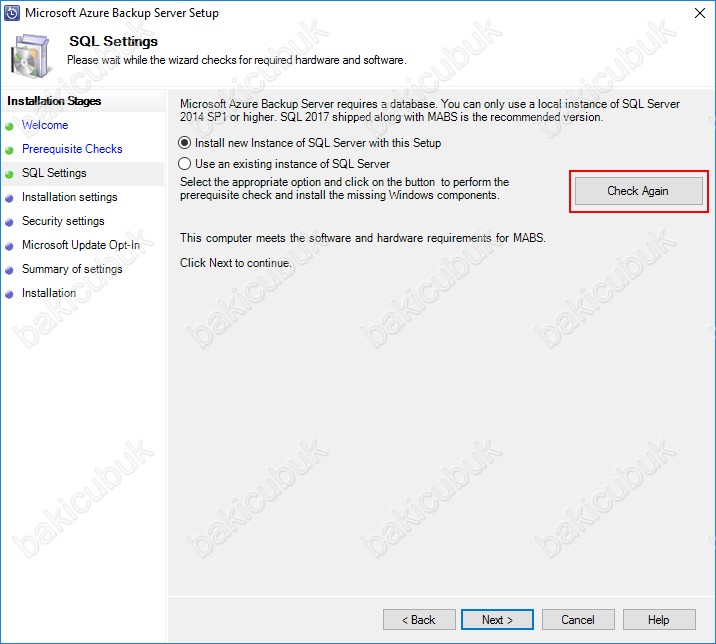Choose Use an existing instance of SQL Server

pos(284,164)
